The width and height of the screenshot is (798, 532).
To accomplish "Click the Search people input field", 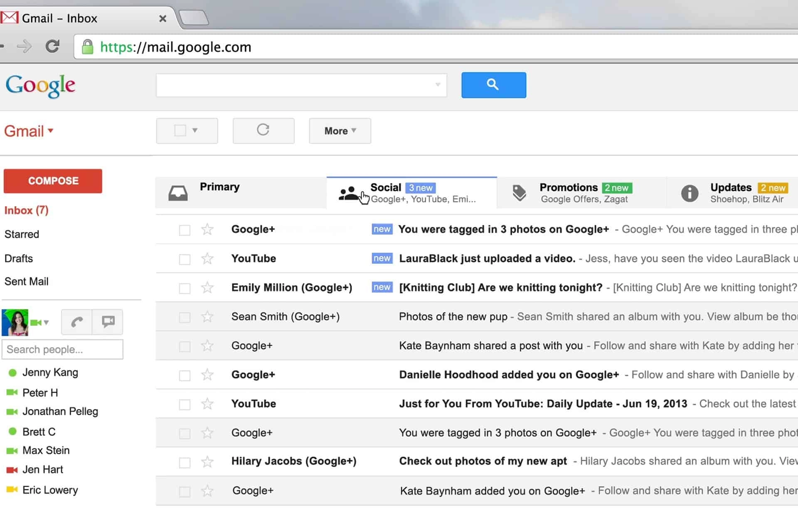I will (62, 349).
